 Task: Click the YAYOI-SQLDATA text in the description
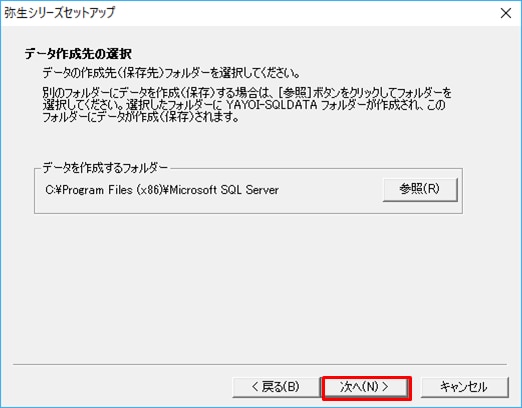271,105
